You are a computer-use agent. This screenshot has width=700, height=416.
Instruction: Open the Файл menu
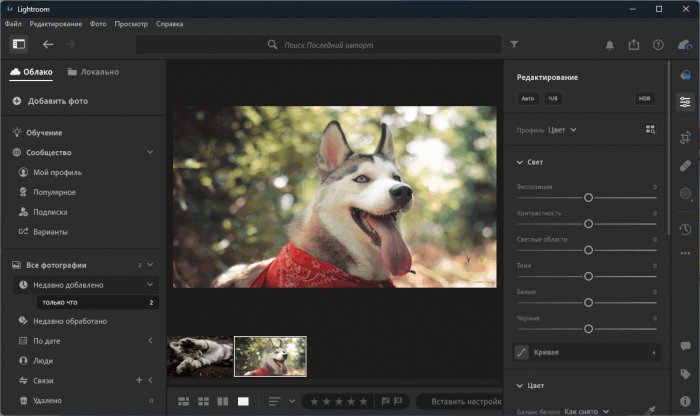tap(13, 24)
